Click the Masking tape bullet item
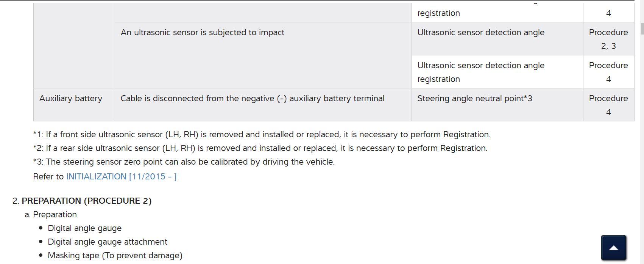 (x=115, y=256)
